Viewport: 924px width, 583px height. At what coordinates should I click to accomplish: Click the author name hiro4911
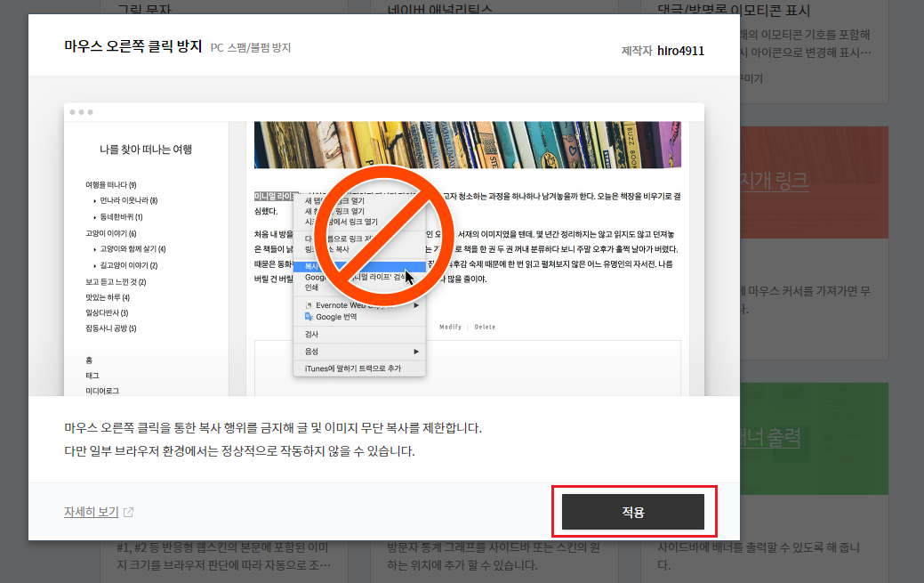680,51
